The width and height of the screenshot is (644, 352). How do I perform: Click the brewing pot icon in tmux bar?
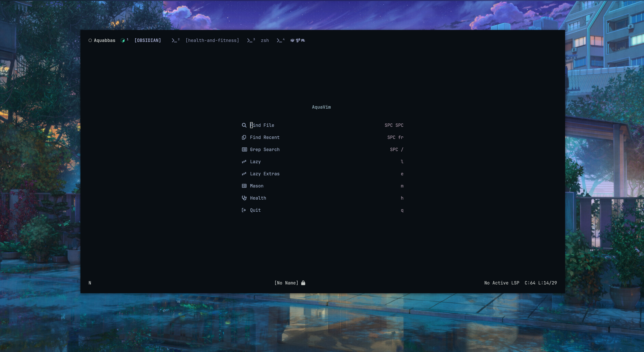(x=292, y=41)
